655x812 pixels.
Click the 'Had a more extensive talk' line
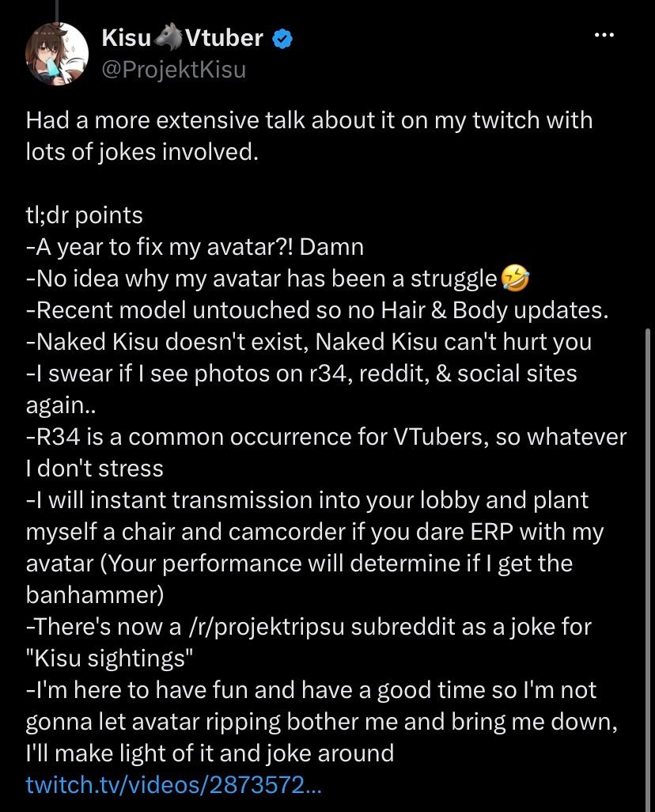pos(309,120)
